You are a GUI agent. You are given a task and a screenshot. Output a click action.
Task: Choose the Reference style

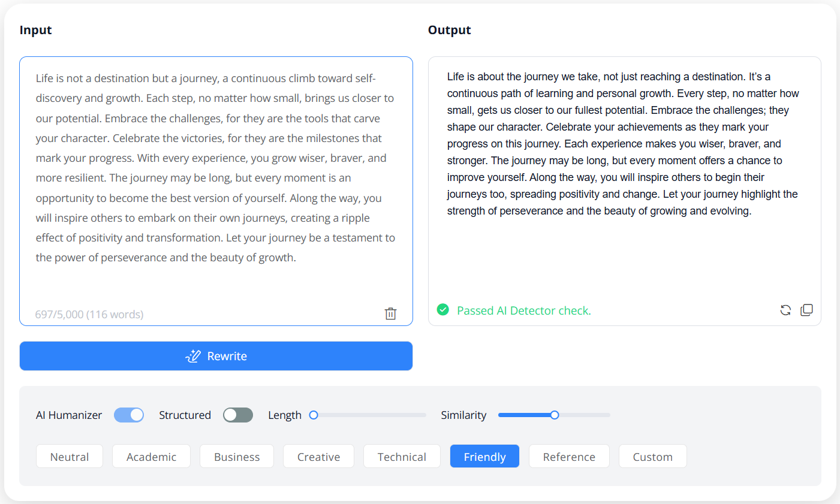[x=569, y=456]
